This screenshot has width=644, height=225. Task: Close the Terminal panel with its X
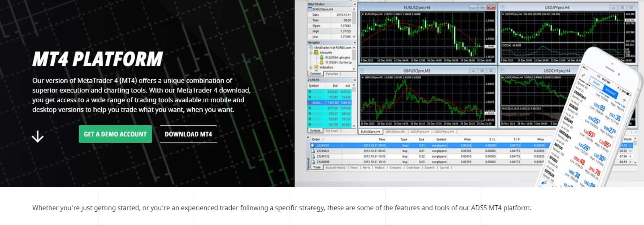click(x=308, y=137)
